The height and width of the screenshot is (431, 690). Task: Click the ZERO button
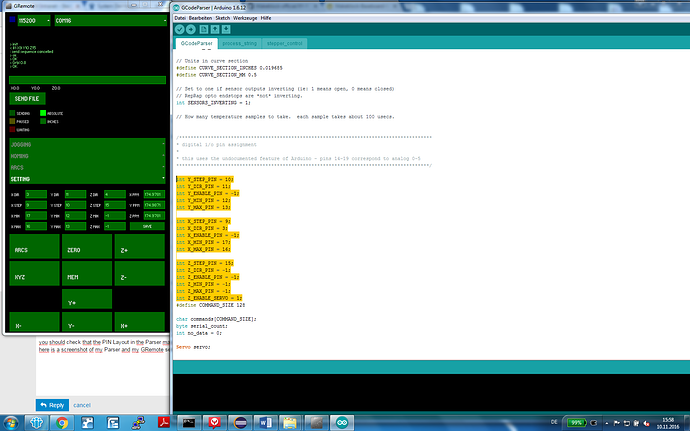tap(87, 246)
